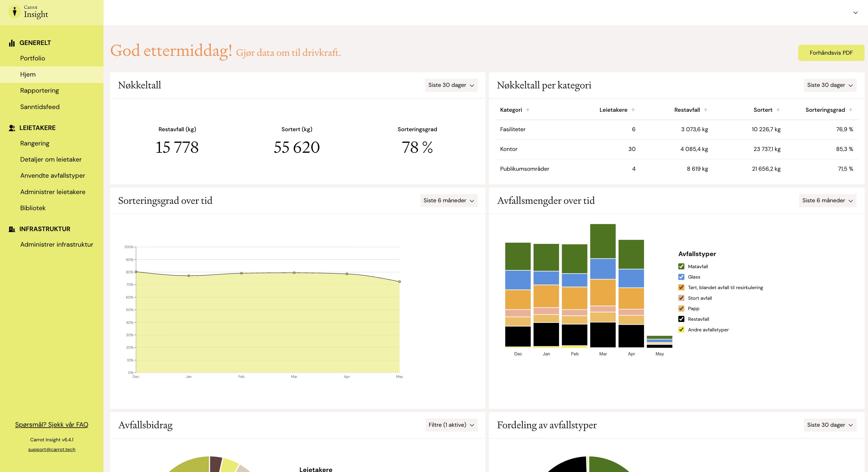Screen dimensions: 868x472
Task: Click the LEIETAKERE people icon
Action: pyautogui.click(x=12, y=128)
